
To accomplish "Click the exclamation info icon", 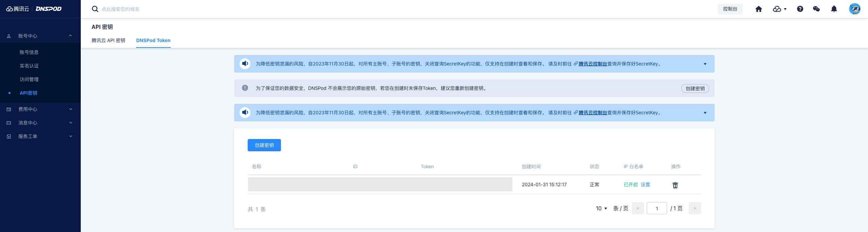I will 245,88.
